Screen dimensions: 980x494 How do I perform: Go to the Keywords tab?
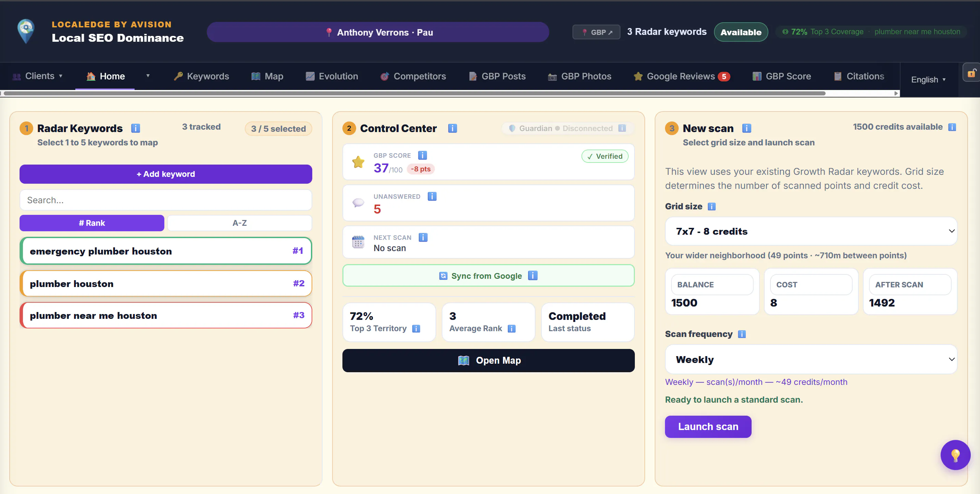point(201,76)
